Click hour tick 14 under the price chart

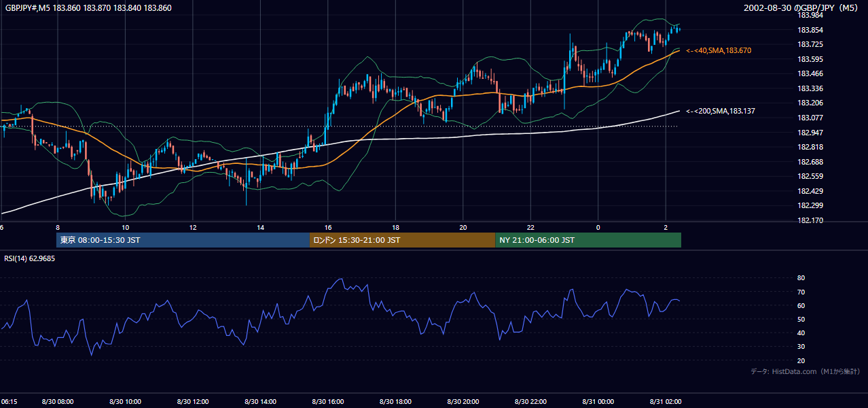(x=260, y=227)
